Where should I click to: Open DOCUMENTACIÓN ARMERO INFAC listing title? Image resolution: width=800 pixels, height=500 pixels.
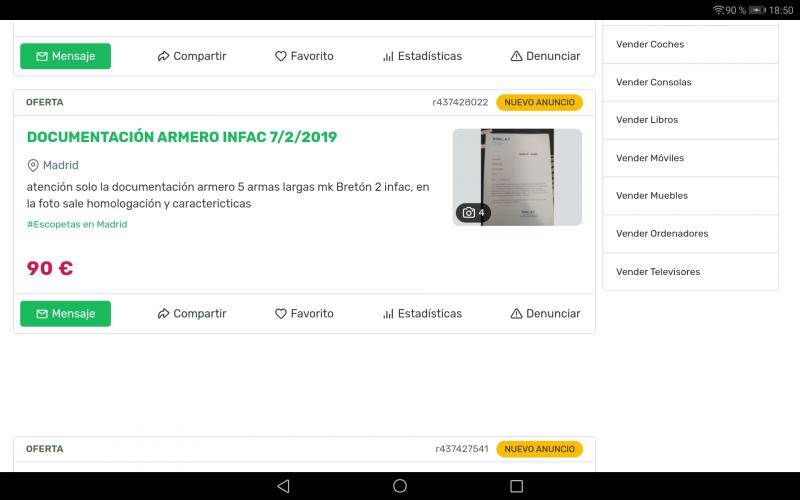[182, 137]
